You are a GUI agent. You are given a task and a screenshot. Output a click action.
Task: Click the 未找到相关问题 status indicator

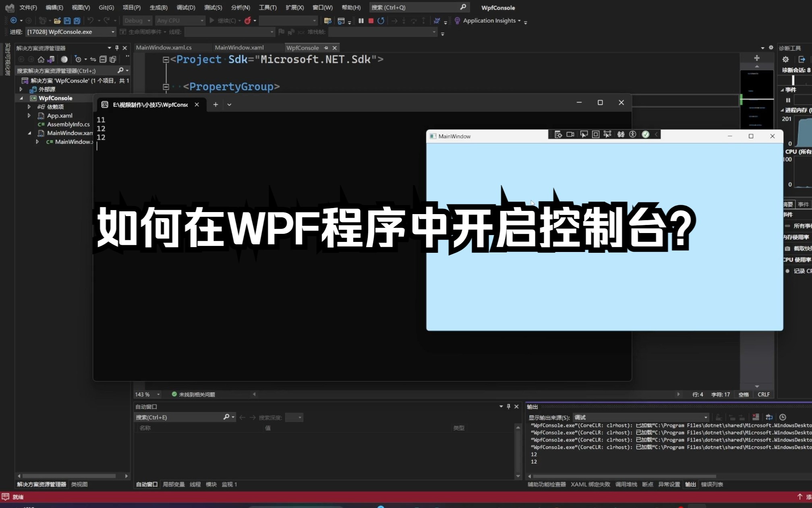(x=193, y=394)
